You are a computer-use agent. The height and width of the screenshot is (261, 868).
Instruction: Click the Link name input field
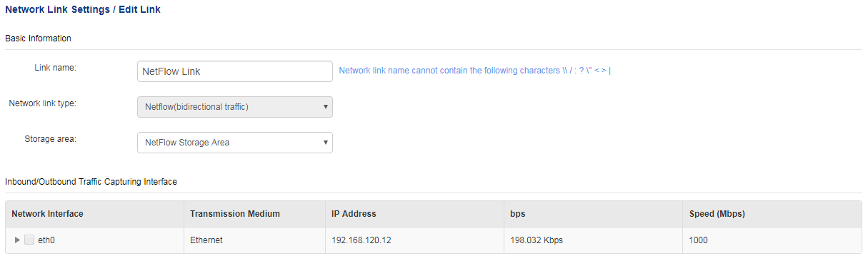[x=234, y=71]
